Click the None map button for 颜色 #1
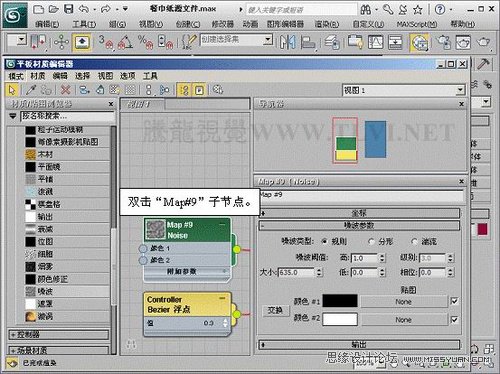 point(403,302)
